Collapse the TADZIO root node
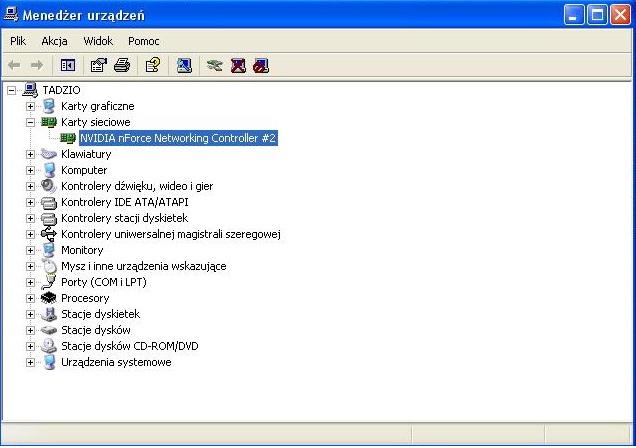Screen dimensions: 636x448 12,90
